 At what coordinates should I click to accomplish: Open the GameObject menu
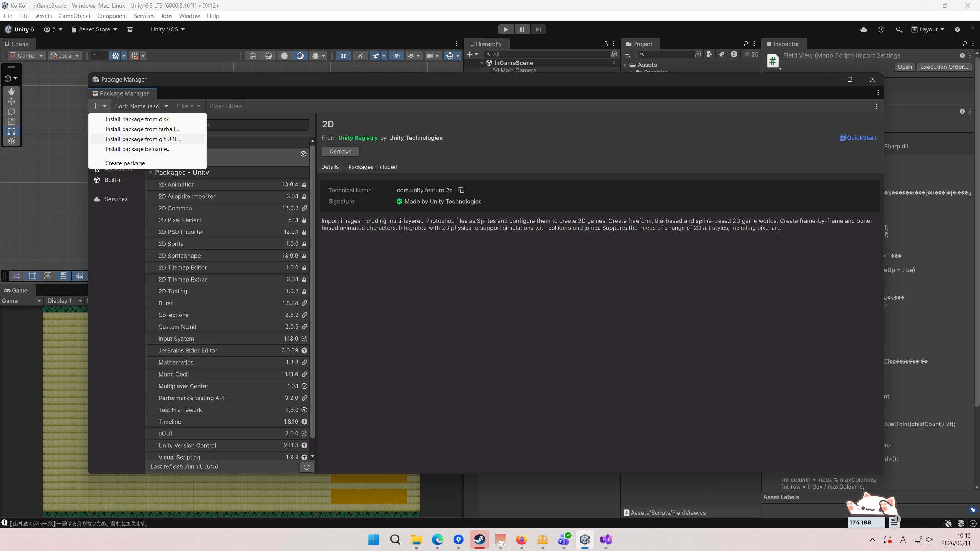pyautogui.click(x=74, y=16)
